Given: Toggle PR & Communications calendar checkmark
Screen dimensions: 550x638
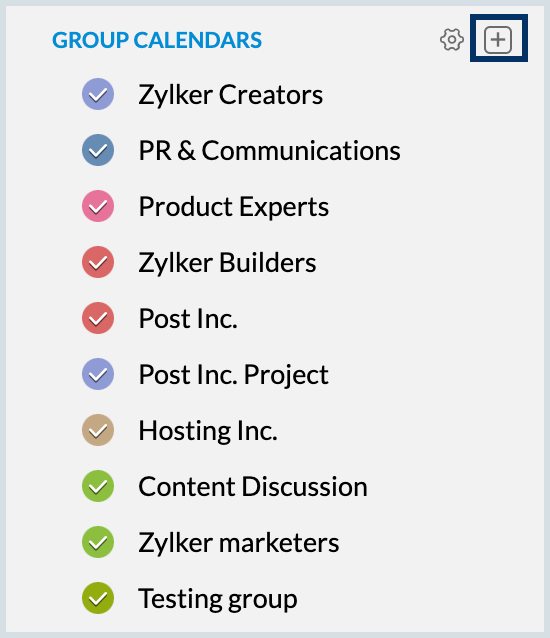Looking at the screenshot, I should [98, 150].
